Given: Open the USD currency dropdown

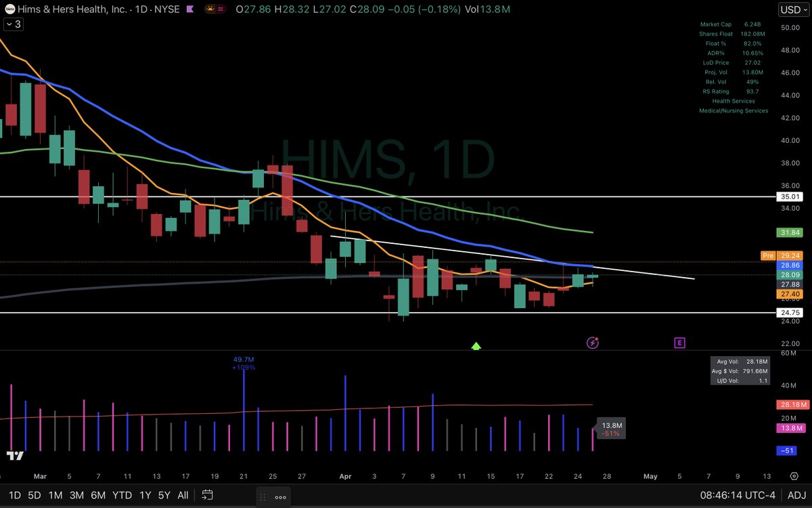Looking at the screenshot, I should [792, 10].
